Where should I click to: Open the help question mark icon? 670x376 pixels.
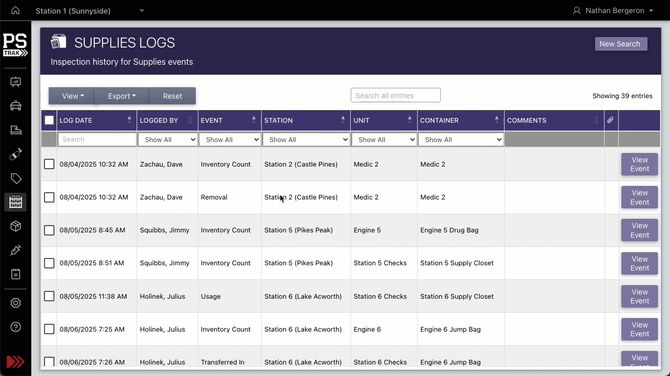pyautogui.click(x=16, y=327)
